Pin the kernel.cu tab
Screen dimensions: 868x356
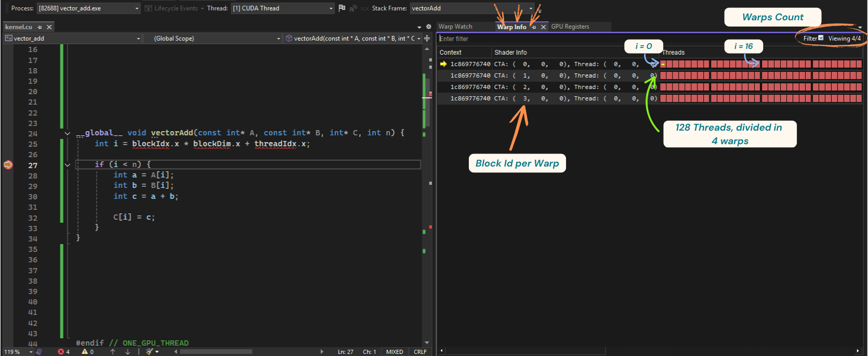40,27
